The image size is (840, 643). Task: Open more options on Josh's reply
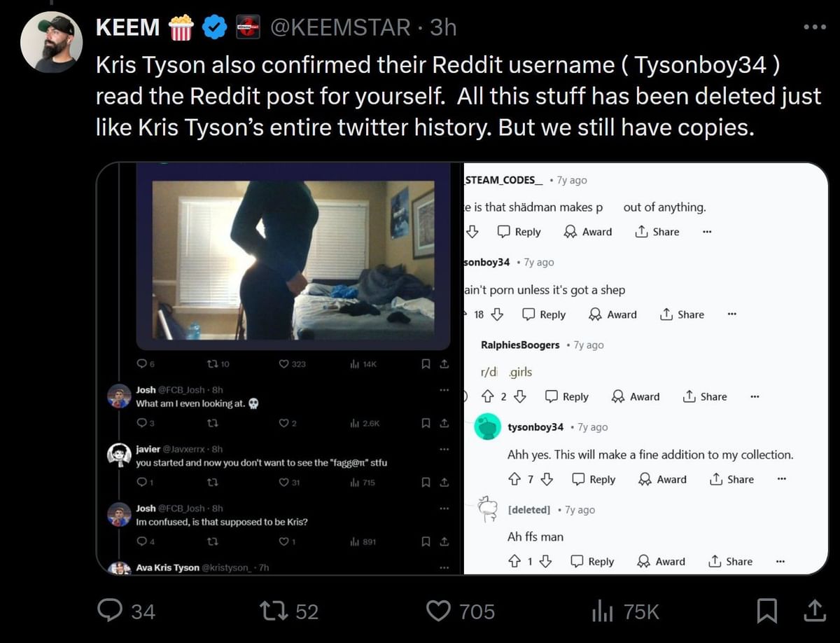[444, 389]
